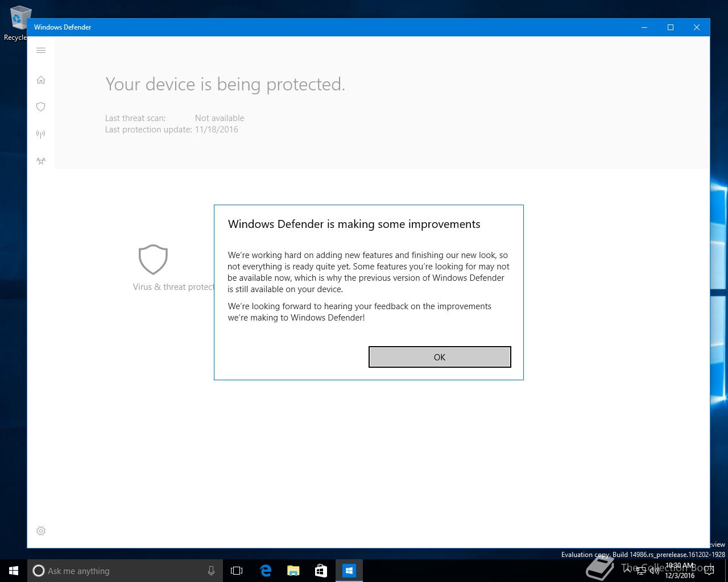This screenshot has width=728, height=582.
Task: Select the Windows Defender taskbar button
Action: tap(349, 571)
